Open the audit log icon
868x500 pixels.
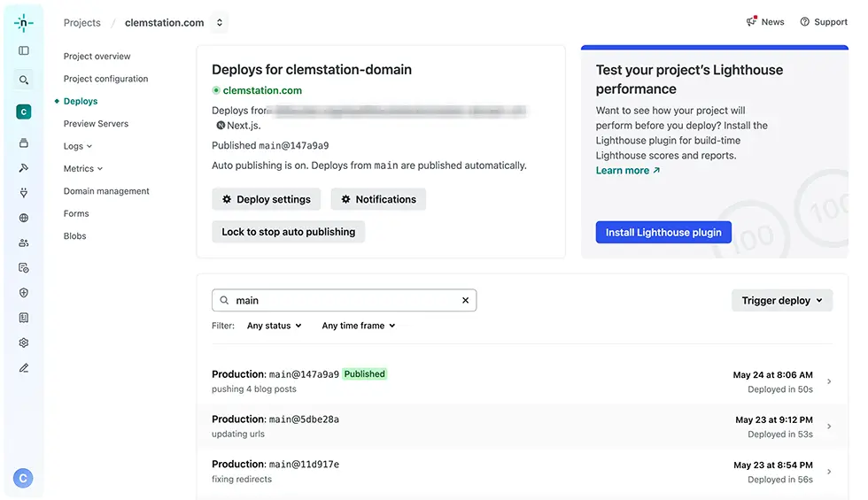pyautogui.click(x=24, y=267)
